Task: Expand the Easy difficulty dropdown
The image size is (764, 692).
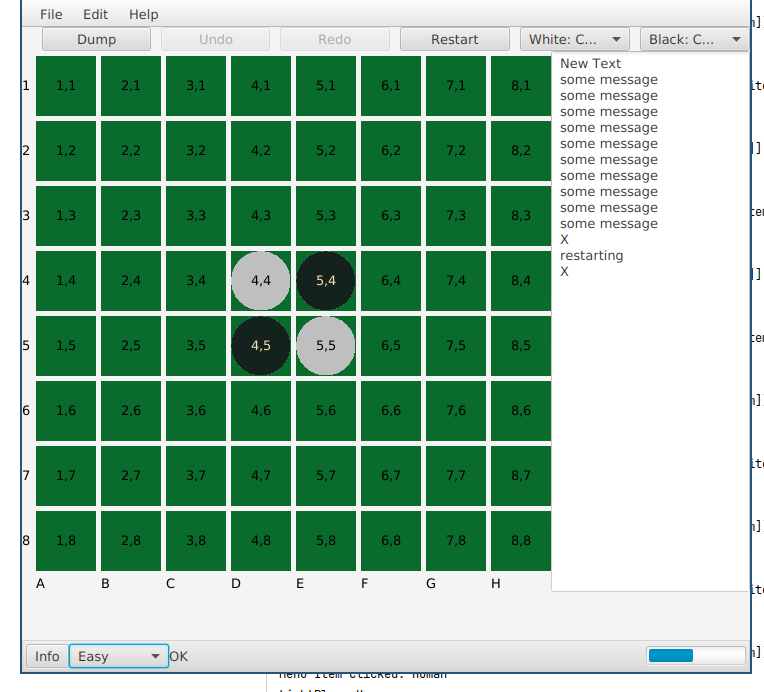Action: (x=119, y=656)
